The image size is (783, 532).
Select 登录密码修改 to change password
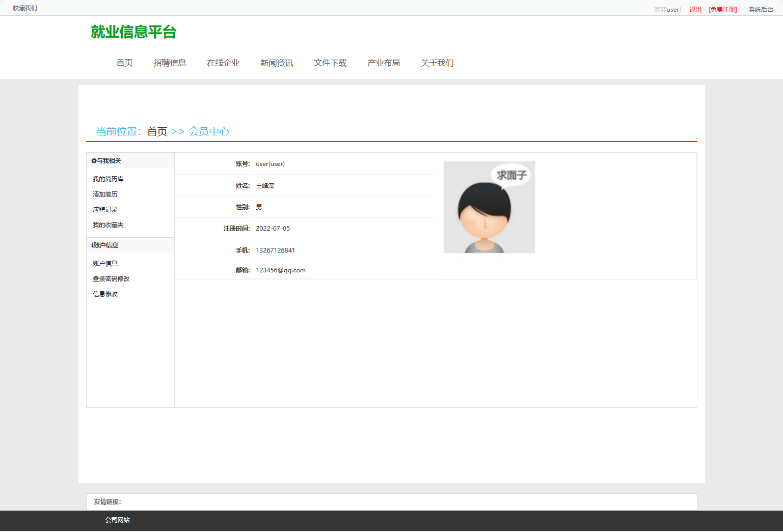pos(111,278)
